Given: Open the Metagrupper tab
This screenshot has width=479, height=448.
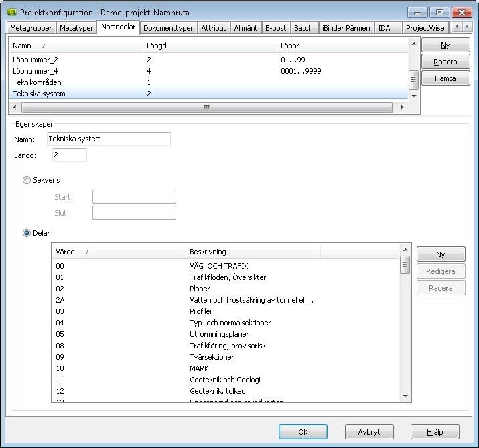Looking at the screenshot, I should coord(31,28).
